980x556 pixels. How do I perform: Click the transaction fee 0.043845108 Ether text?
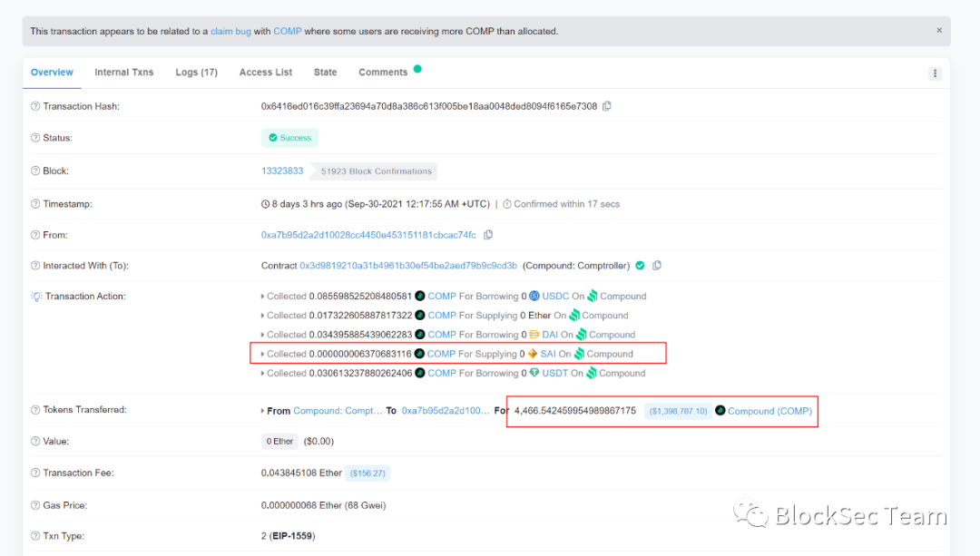pos(301,473)
